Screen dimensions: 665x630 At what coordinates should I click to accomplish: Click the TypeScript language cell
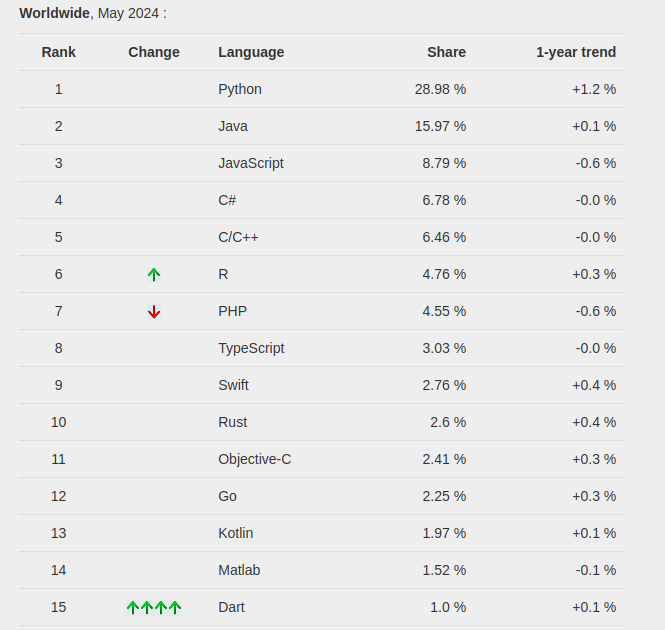[x=251, y=348]
